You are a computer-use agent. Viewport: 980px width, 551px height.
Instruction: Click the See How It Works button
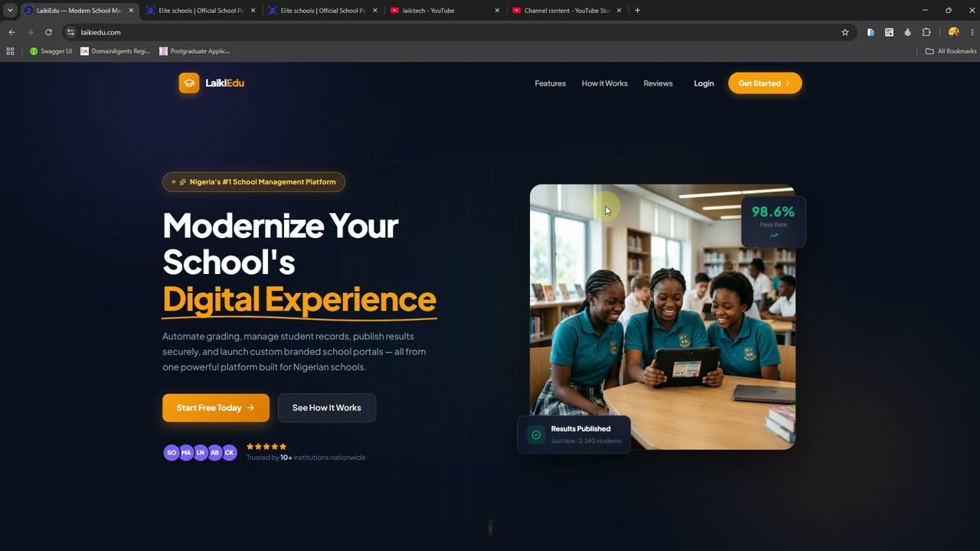(x=327, y=408)
